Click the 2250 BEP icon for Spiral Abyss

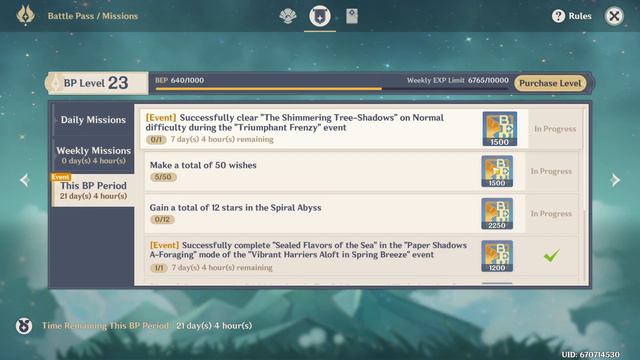tap(497, 213)
